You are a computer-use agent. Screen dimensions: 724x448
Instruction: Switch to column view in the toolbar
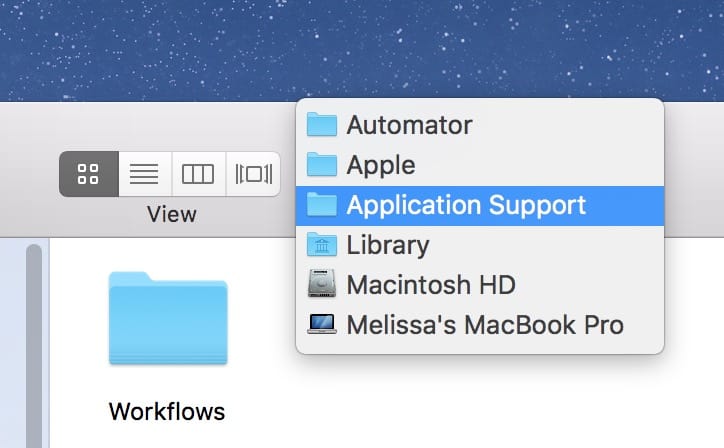coord(198,174)
